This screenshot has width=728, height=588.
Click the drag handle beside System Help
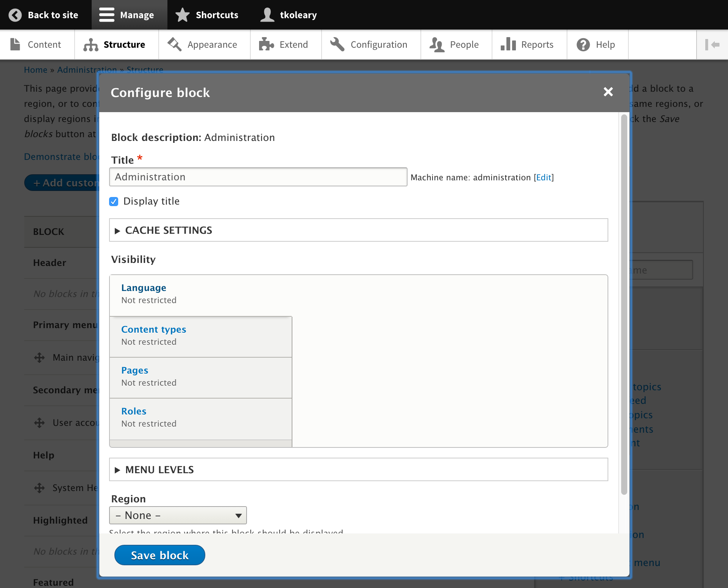[x=39, y=488]
